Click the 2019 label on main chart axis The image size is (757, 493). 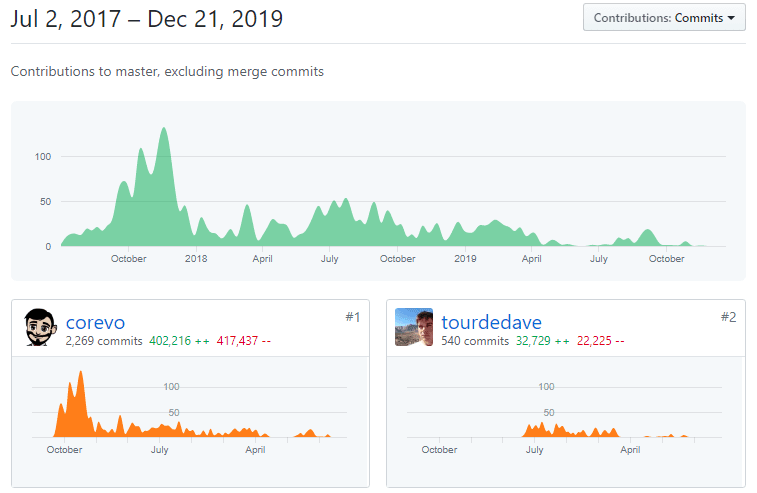(465, 259)
